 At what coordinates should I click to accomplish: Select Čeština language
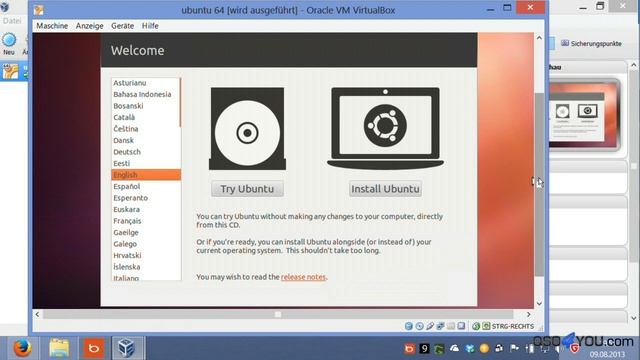pyautogui.click(x=145, y=129)
